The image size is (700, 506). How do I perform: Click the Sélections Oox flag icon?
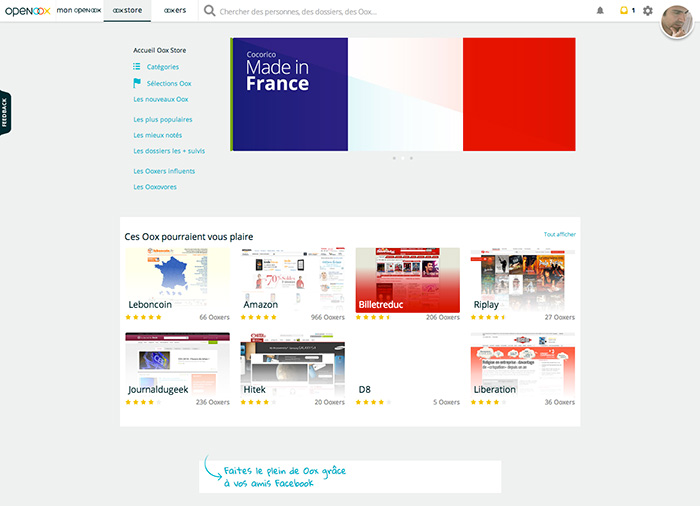137,83
